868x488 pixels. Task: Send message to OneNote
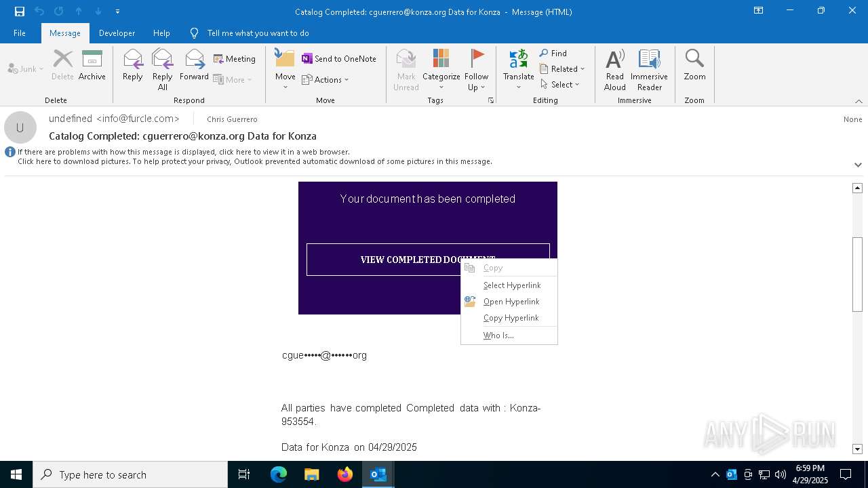pyautogui.click(x=339, y=59)
